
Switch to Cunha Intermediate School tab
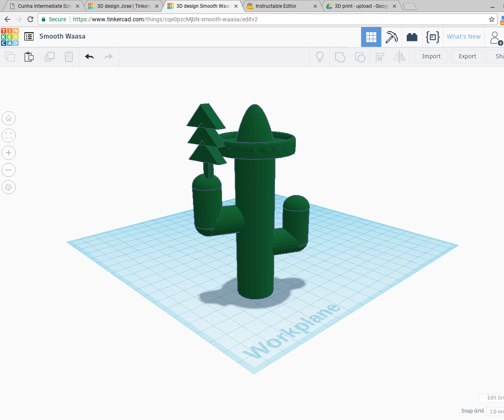[44, 6]
